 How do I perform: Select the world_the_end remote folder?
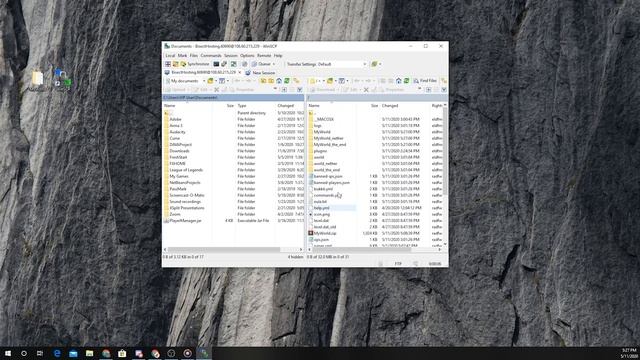click(x=327, y=170)
